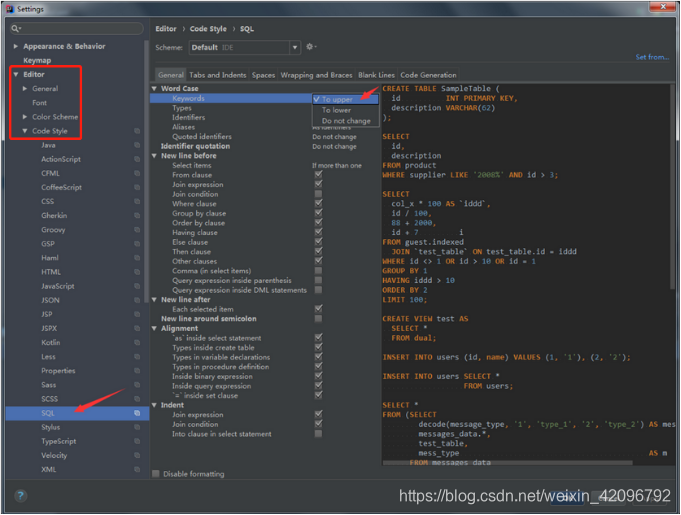
Task: Click the copy icon next to Java
Action: click(x=137, y=145)
